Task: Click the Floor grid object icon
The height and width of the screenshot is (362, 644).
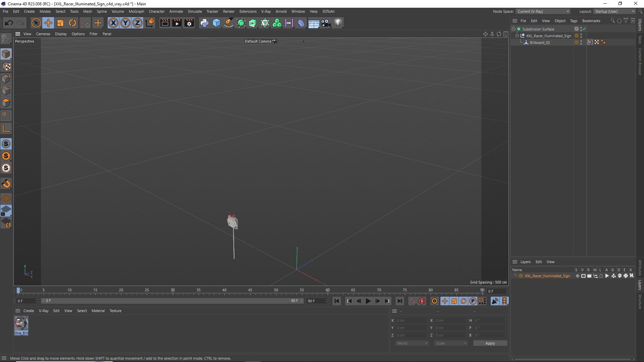Action: (x=314, y=23)
